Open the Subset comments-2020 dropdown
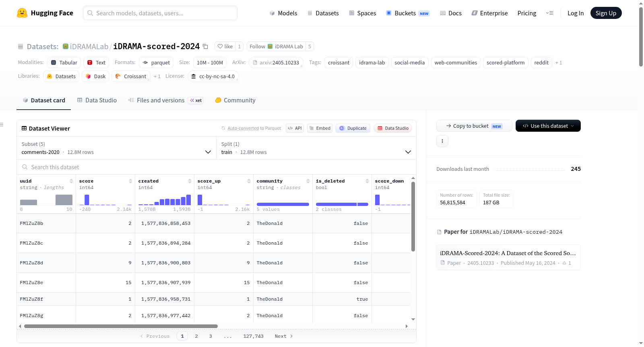 pyautogui.click(x=116, y=148)
